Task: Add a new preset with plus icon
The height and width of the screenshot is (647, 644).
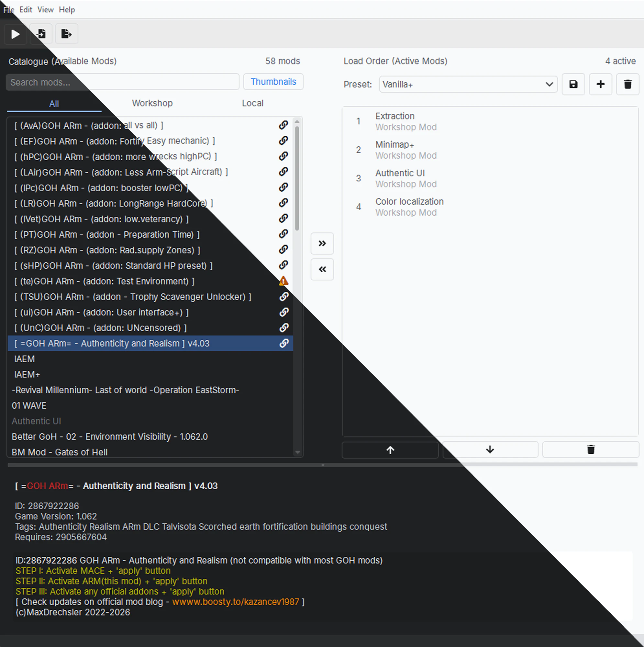Action: (x=601, y=84)
